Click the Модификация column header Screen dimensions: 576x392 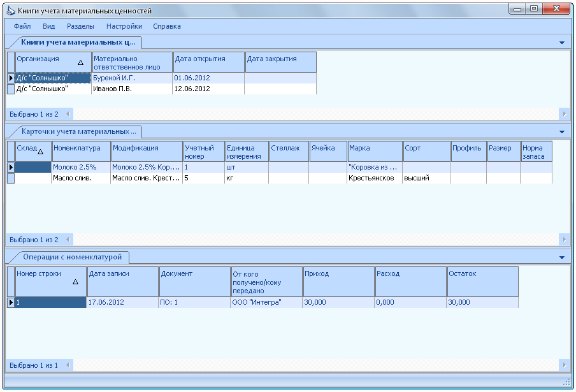tap(147, 151)
